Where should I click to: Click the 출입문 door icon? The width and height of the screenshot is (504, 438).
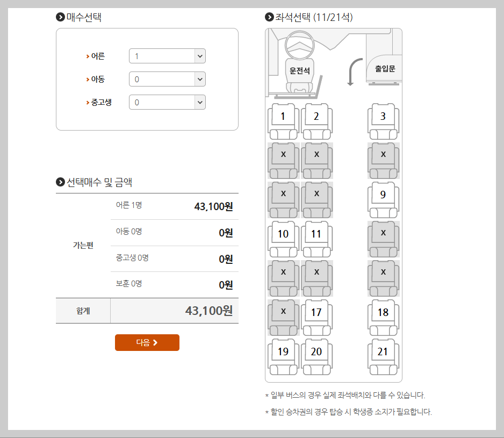pos(383,69)
